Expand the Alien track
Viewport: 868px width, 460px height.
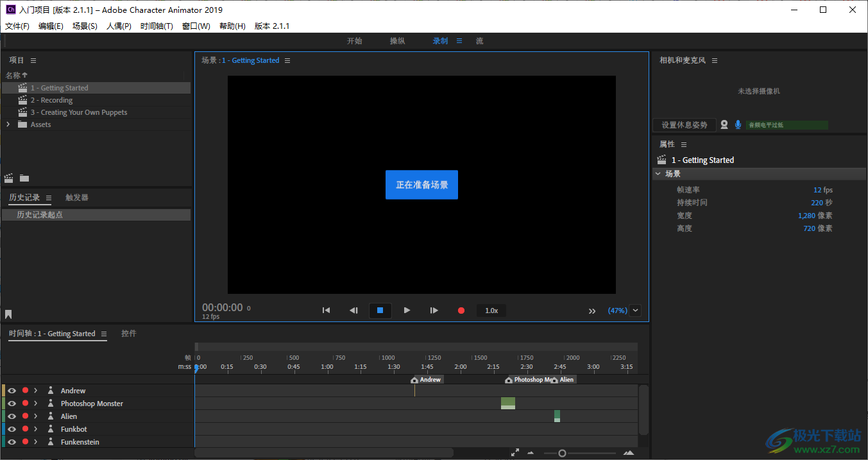coord(36,416)
